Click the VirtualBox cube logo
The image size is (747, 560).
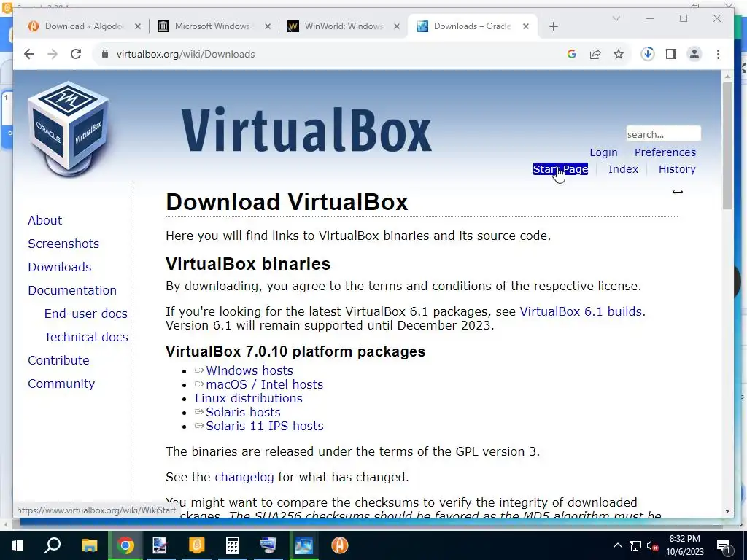point(69,128)
